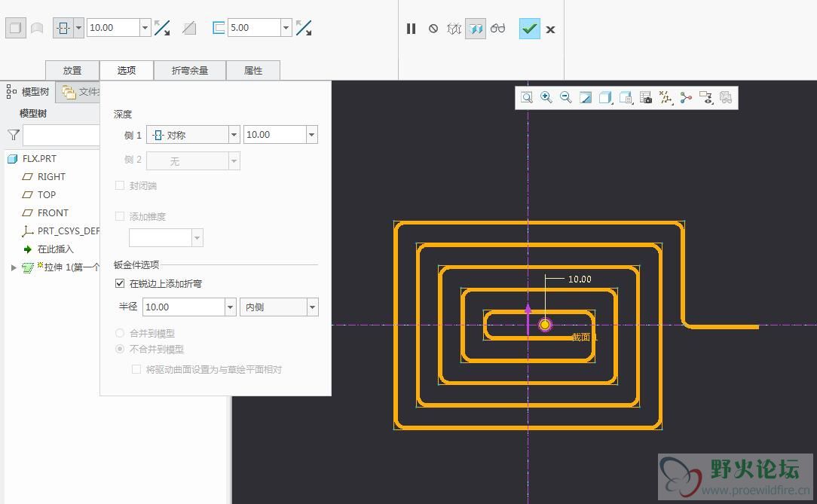The image size is (817, 504).
Task: Cancel the feature with X
Action: pyautogui.click(x=550, y=29)
